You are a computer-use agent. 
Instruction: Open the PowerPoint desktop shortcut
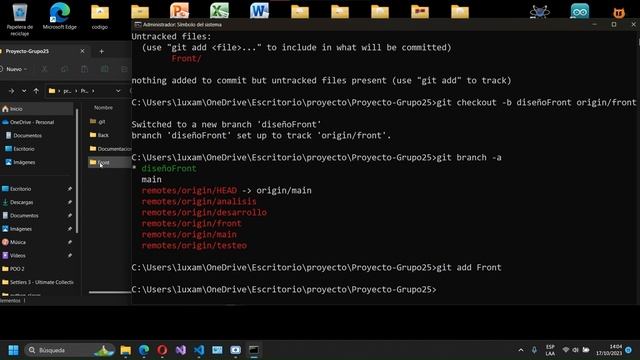(180, 11)
